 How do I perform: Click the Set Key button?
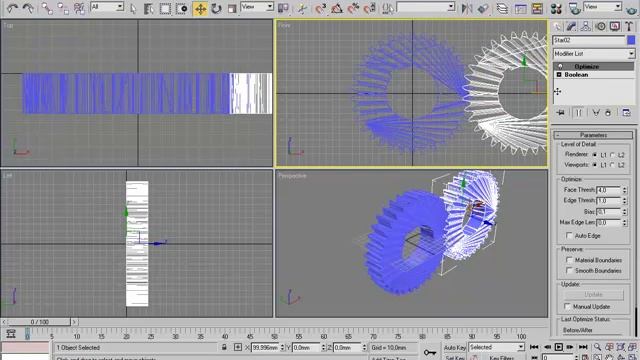point(455,358)
